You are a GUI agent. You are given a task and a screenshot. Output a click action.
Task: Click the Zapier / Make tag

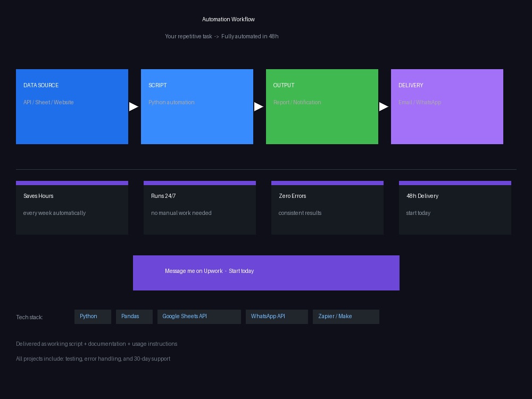(346, 317)
